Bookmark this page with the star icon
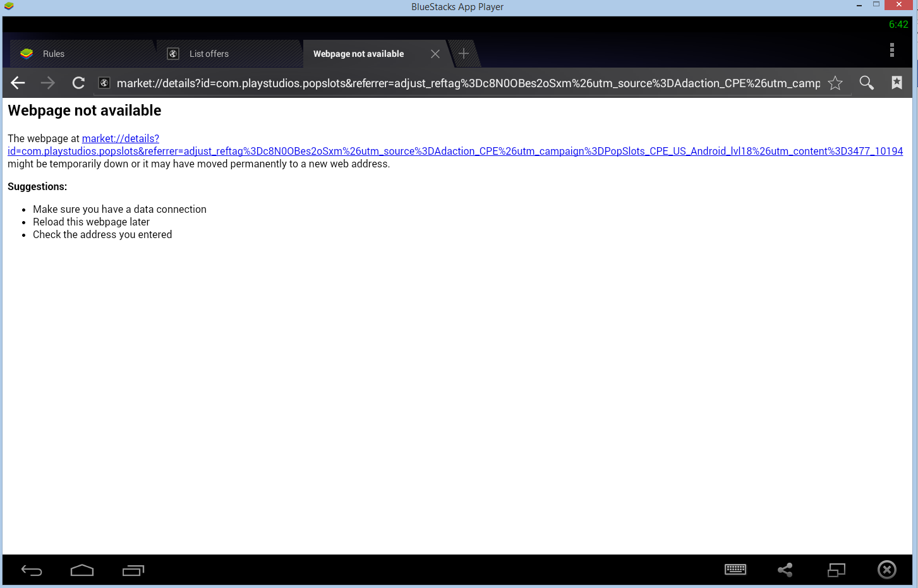Viewport: 918px width, 588px height. (x=835, y=83)
